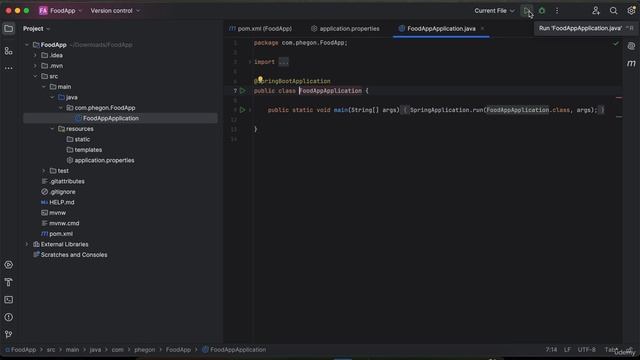
Task: Click the FoodApp root breadcrumb in status bar
Action: click(20, 350)
